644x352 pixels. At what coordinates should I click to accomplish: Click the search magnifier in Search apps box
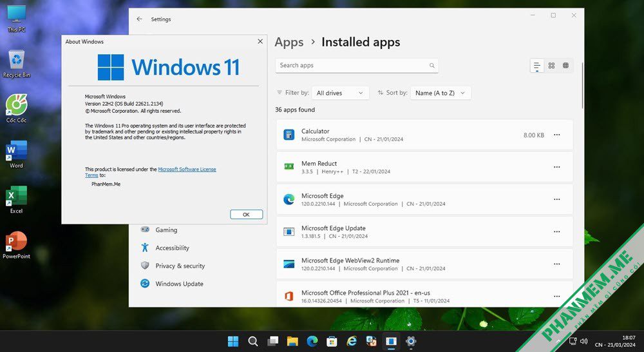[x=431, y=65]
